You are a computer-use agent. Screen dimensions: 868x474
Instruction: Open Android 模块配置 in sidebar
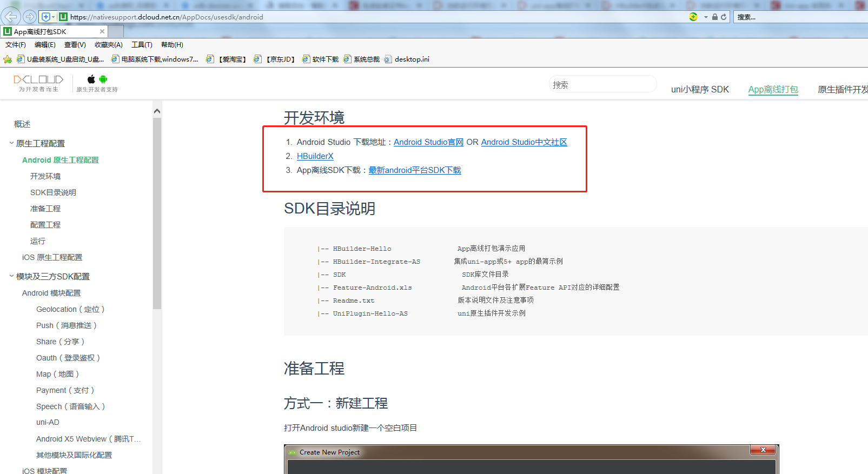[x=51, y=293]
